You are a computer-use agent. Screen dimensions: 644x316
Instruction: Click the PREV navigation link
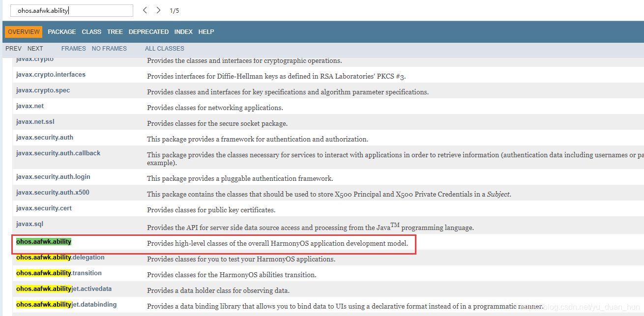point(13,49)
